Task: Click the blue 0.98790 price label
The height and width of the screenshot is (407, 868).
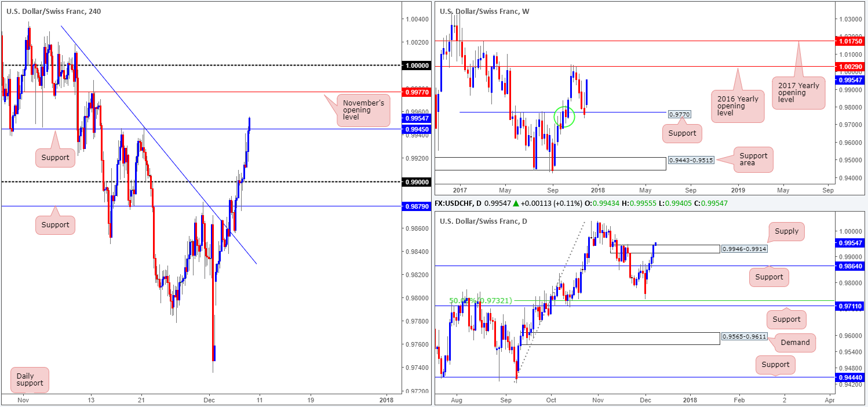Action: [416, 206]
